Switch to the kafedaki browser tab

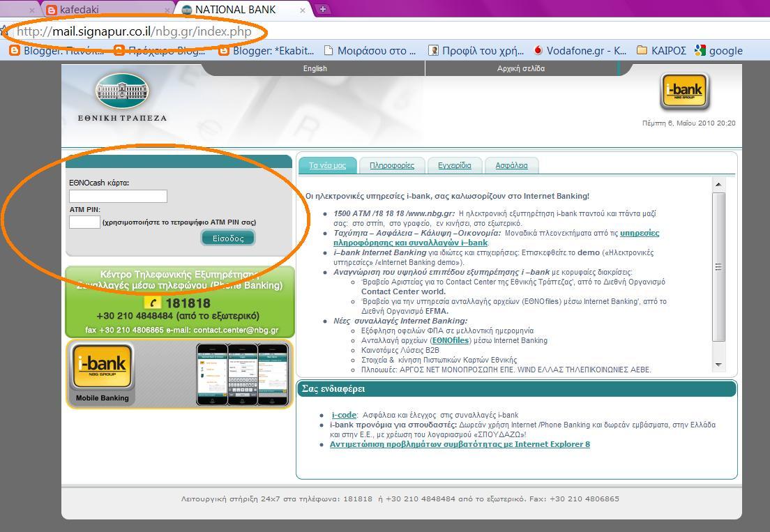tap(107, 9)
